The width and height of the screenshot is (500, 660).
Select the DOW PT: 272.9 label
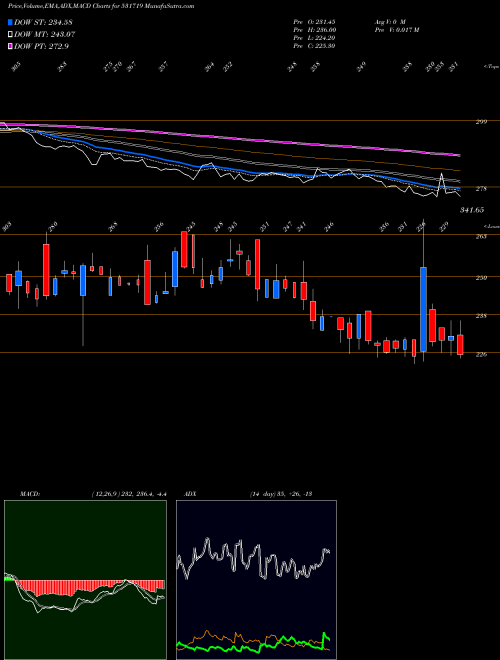pyautogui.click(x=41, y=46)
